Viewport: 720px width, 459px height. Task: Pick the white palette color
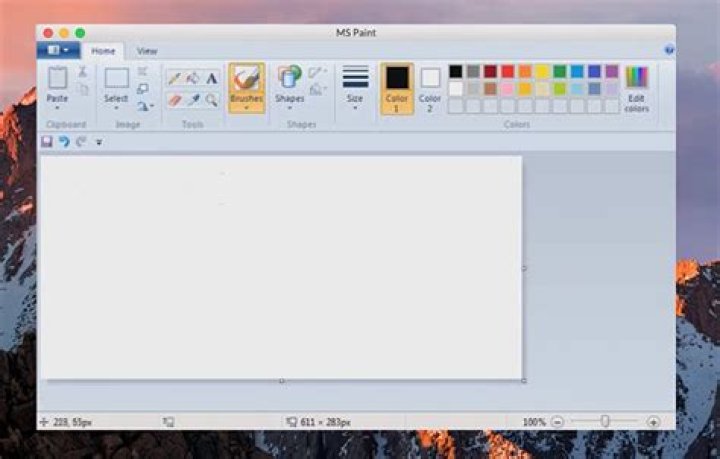tap(456, 89)
